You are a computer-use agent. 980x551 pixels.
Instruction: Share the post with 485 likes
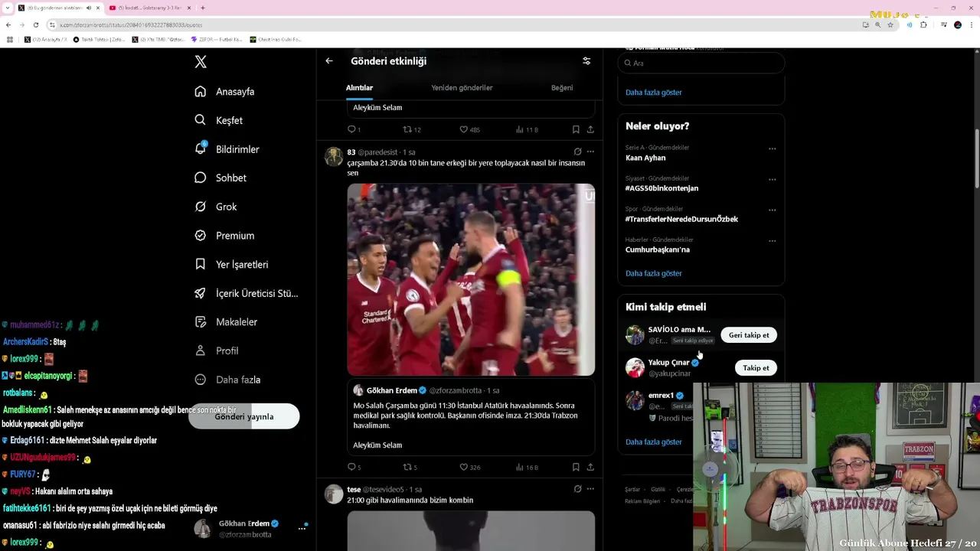coord(590,129)
